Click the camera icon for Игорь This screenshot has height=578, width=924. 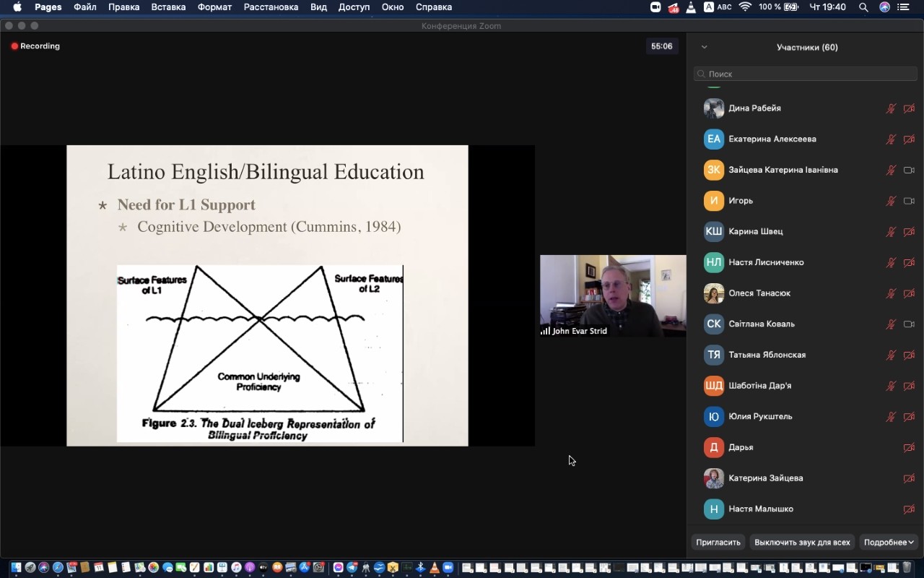[909, 201]
